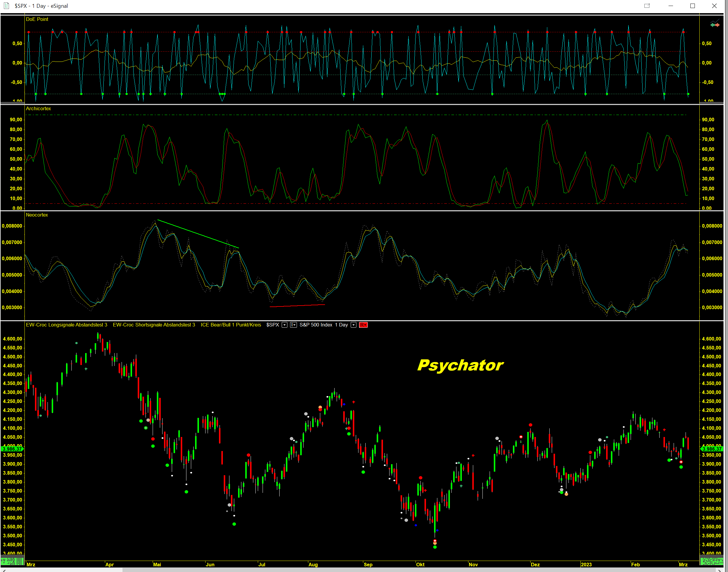Viewport: 728px width, 572px height.
Task: Click the scrollbar right arrow
Action: tap(719, 570)
